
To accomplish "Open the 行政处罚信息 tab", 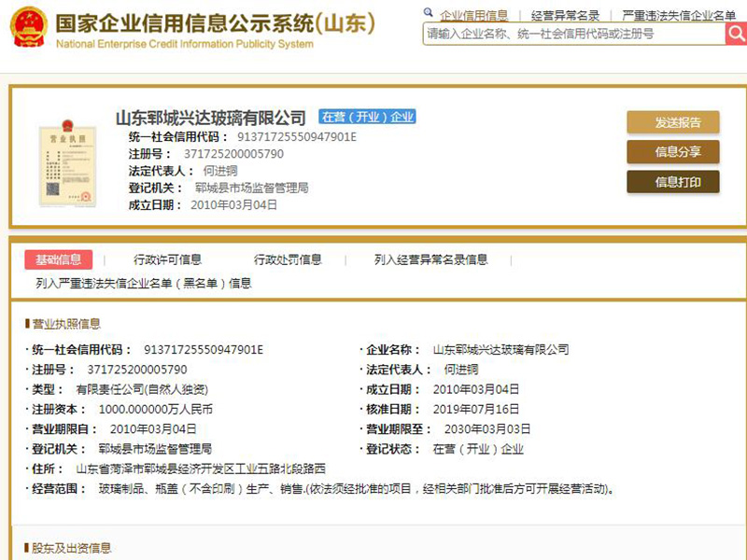I will pos(288,259).
